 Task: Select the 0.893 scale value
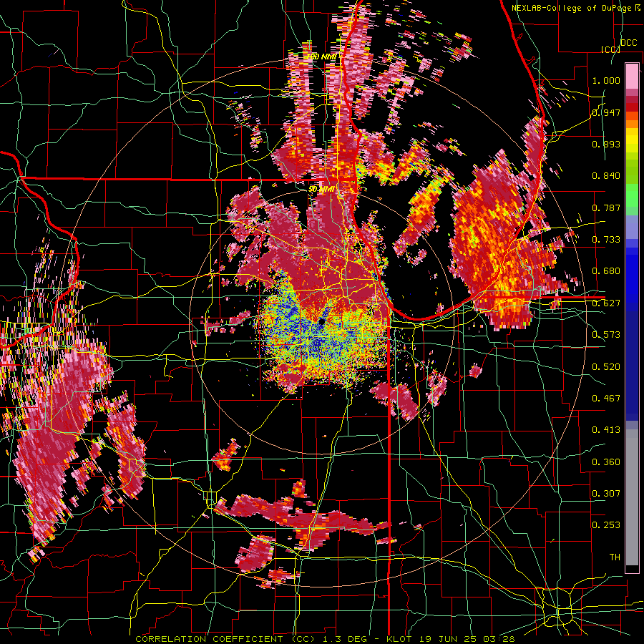(606, 144)
